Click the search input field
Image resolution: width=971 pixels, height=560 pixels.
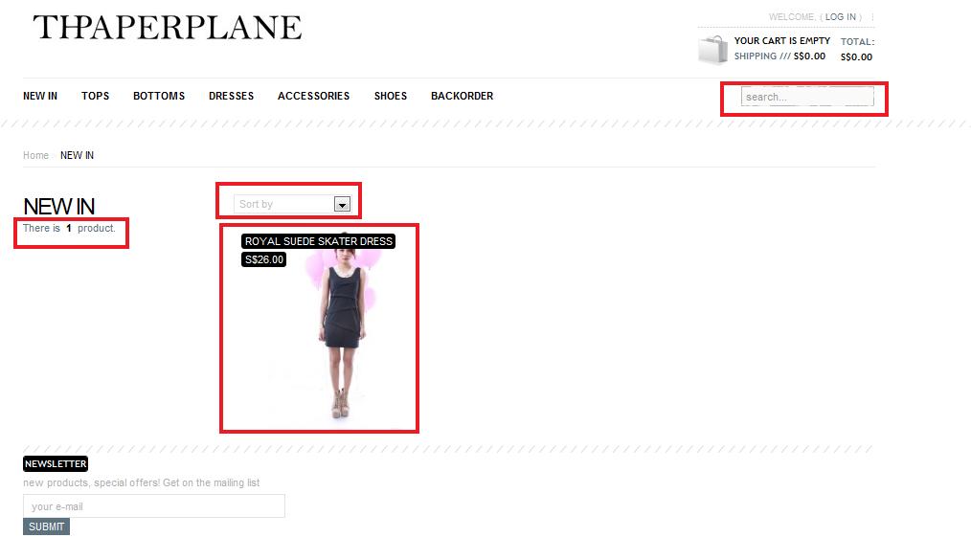[x=807, y=97]
